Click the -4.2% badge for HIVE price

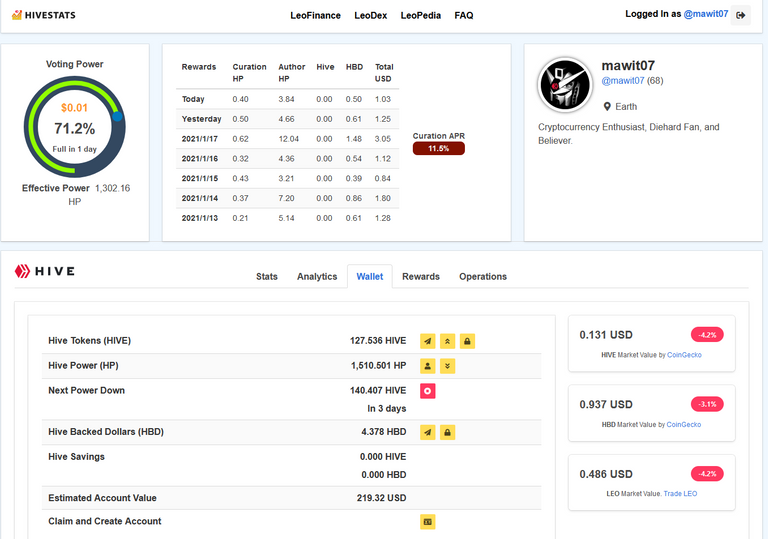coord(707,335)
